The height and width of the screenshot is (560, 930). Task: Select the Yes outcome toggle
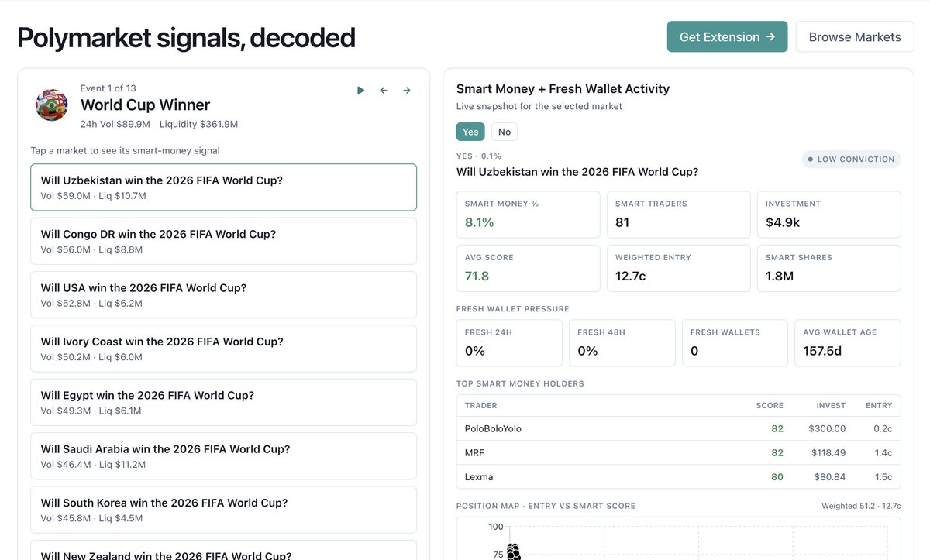click(470, 132)
